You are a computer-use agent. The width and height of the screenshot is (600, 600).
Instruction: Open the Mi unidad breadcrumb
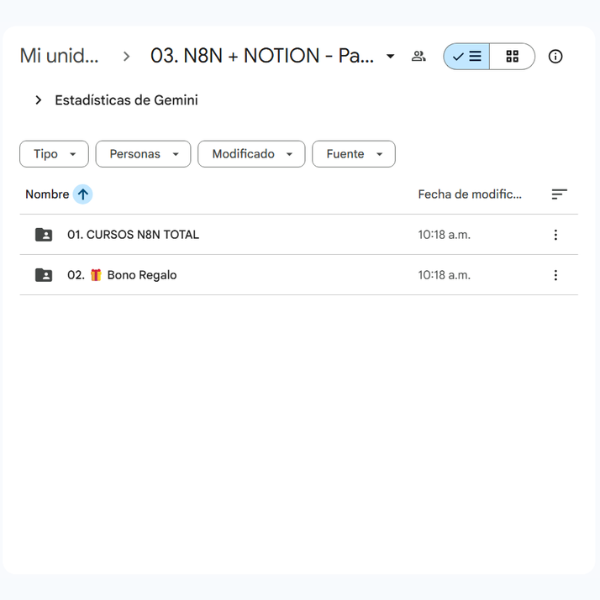(59, 56)
